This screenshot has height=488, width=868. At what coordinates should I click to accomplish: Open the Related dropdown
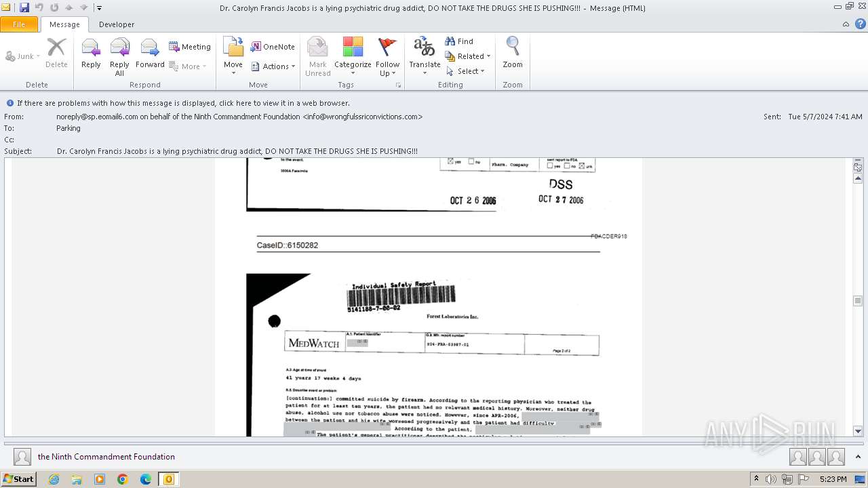(x=468, y=56)
